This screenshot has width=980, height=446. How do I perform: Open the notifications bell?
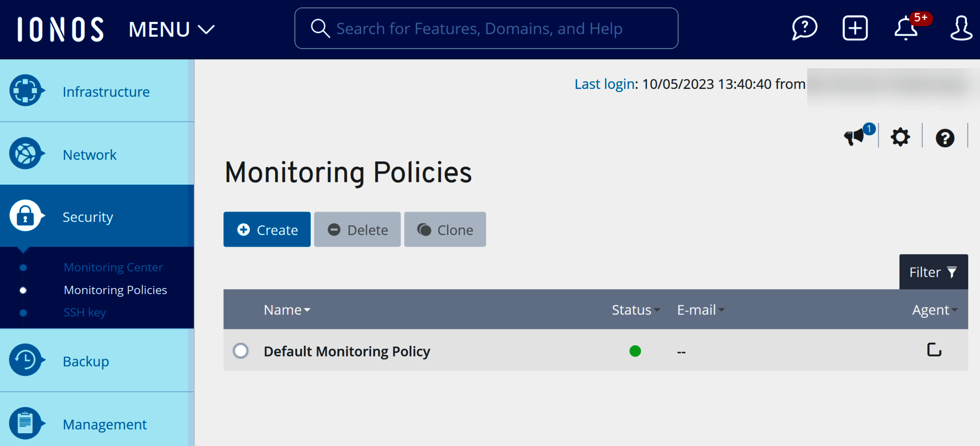pyautogui.click(x=906, y=28)
